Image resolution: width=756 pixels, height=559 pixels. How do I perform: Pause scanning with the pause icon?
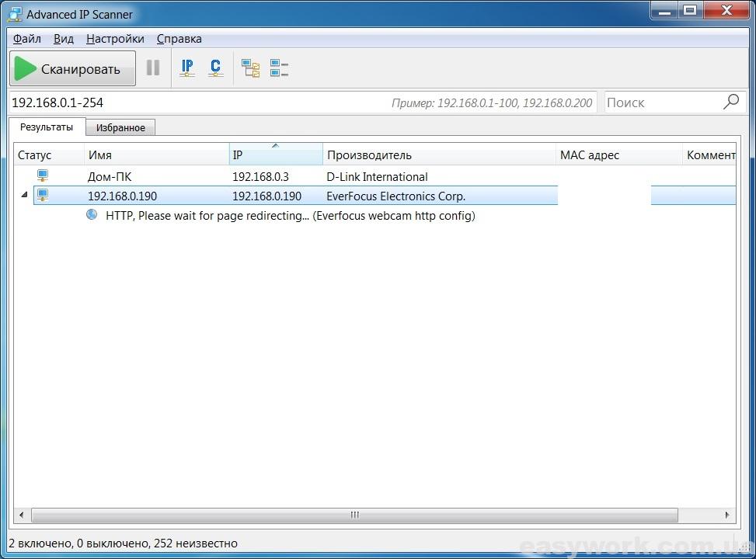coord(153,68)
